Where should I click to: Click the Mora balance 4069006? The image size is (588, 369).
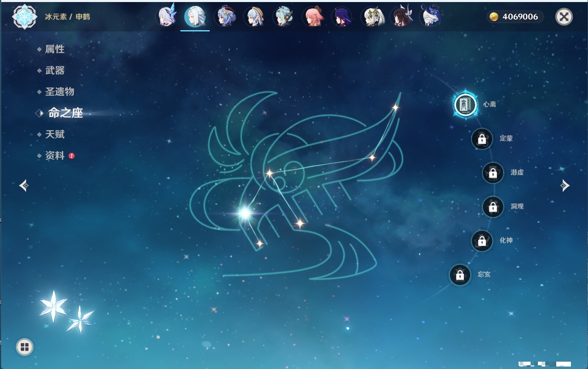[520, 17]
